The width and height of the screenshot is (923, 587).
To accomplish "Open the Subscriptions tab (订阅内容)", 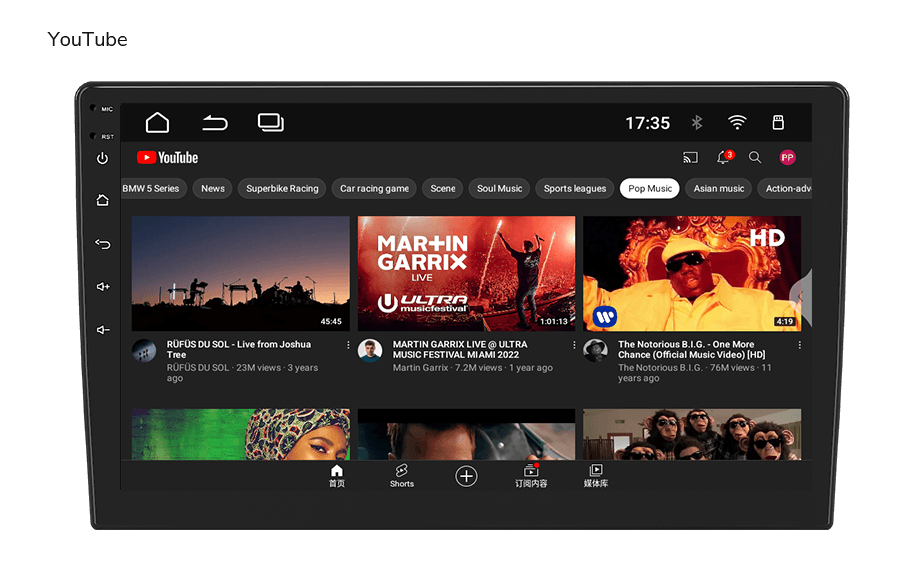I will point(531,476).
